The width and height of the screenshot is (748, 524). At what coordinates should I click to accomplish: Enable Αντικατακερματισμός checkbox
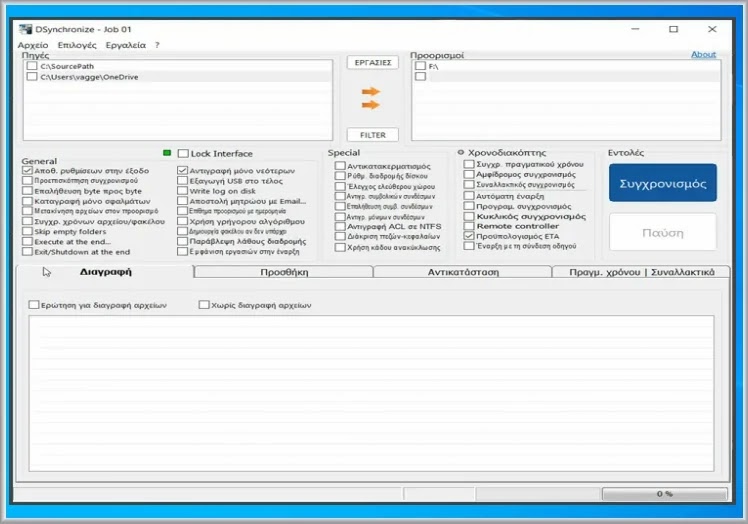[340, 166]
